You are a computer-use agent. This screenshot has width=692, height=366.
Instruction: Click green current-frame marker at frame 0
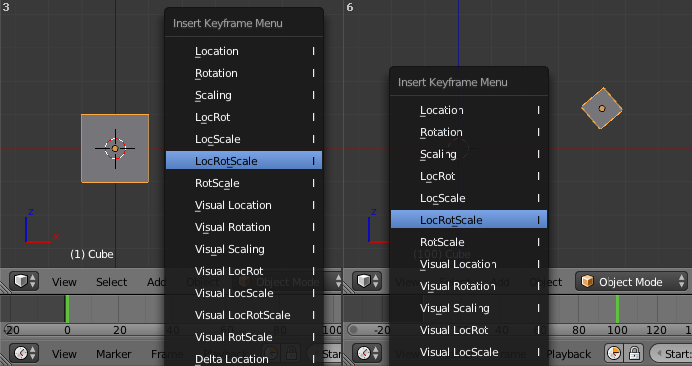[x=67, y=309]
